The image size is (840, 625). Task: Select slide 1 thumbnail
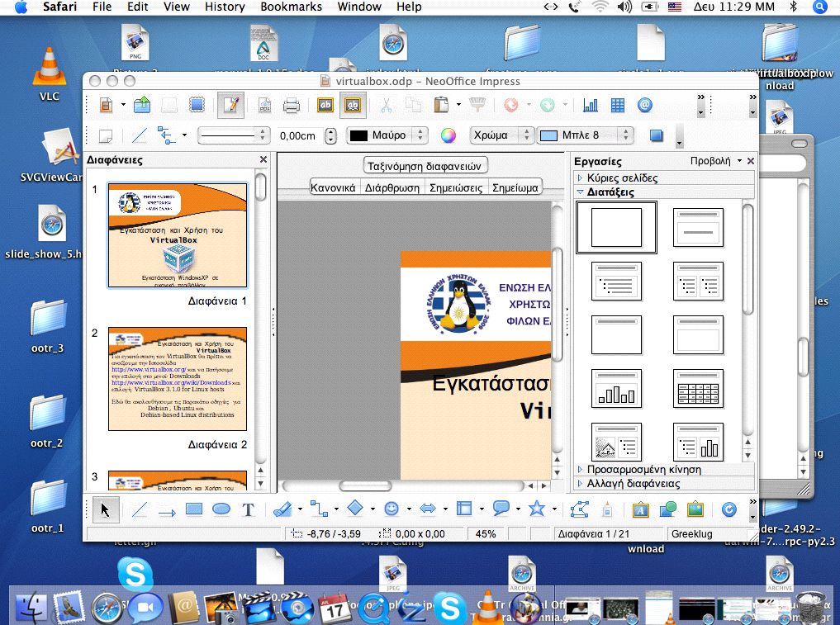178,235
